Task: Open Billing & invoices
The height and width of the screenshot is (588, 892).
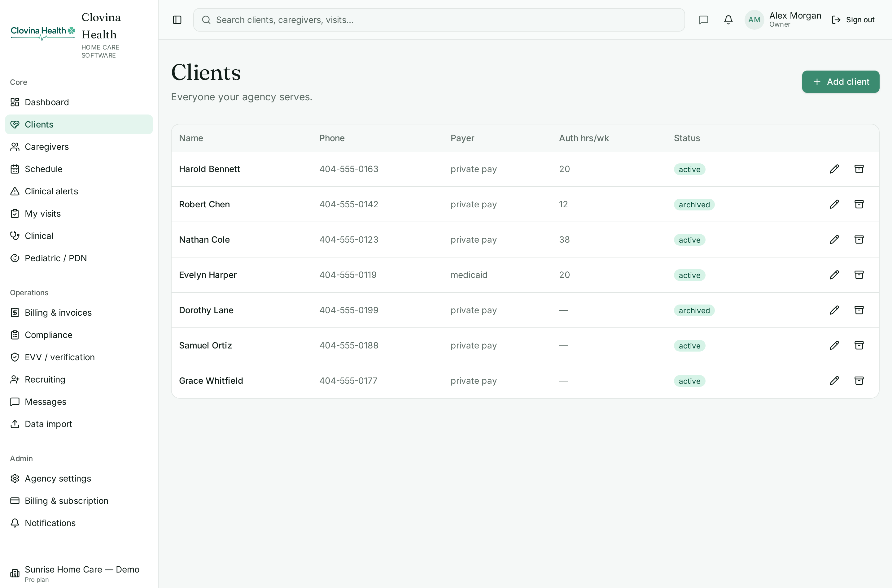Action: [79, 313]
